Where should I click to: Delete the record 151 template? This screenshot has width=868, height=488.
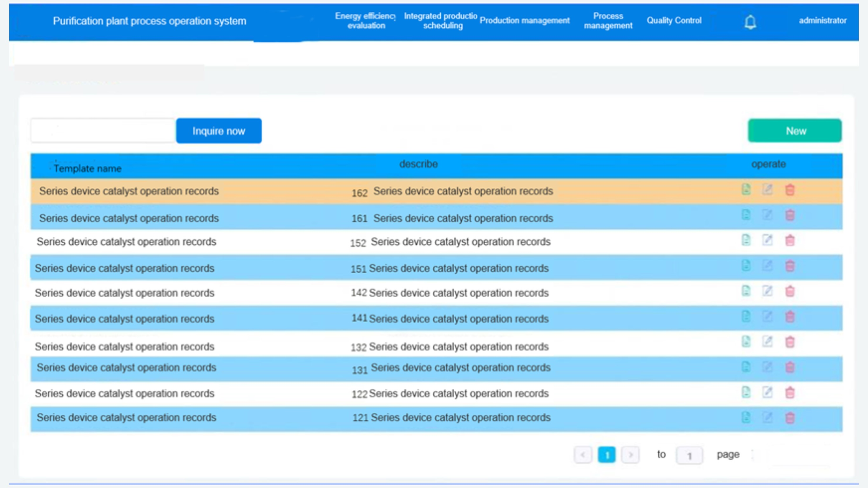790,266
